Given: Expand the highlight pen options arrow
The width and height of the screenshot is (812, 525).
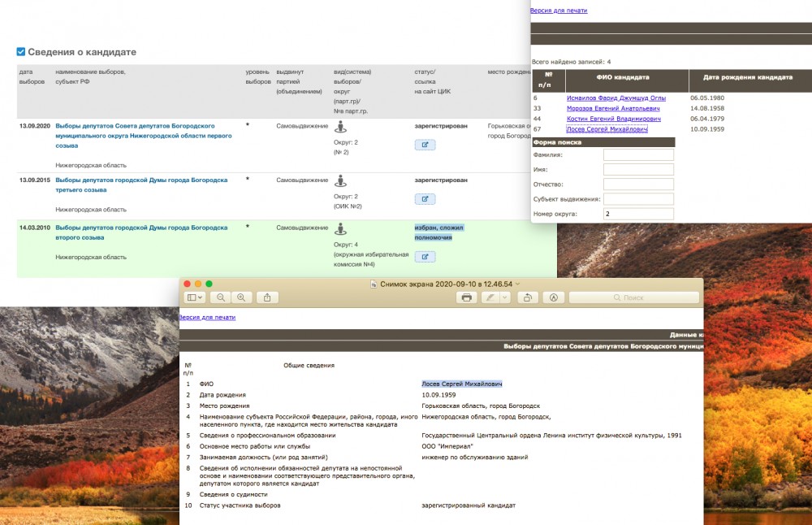Looking at the screenshot, I should [505, 298].
